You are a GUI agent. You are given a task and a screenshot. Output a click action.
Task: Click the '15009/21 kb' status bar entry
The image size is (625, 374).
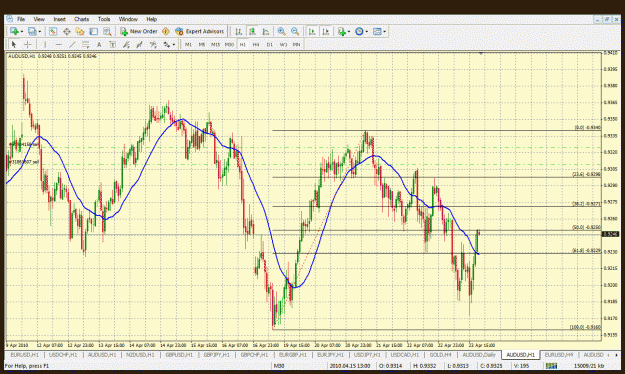pyautogui.click(x=589, y=366)
